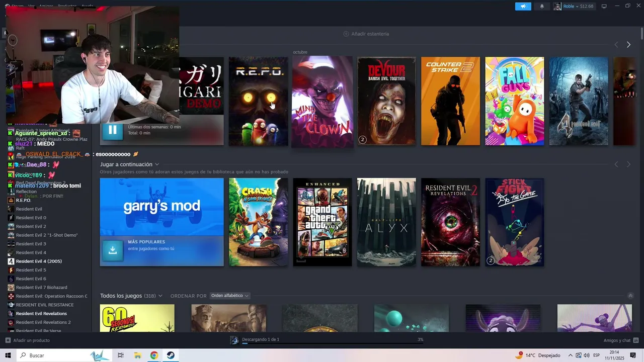Screen dimensions: 644x362
Task: Click Añadir estantería
Action: point(366,34)
